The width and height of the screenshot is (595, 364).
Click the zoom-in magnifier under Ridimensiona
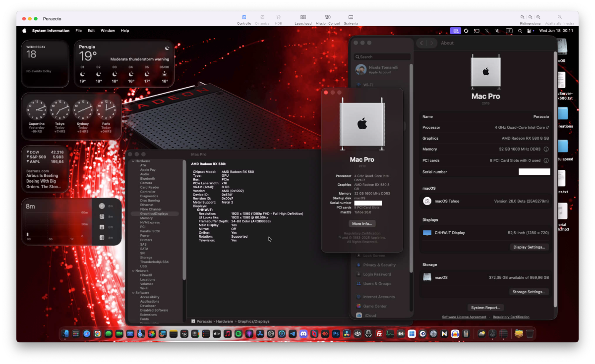[x=538, y=17]
